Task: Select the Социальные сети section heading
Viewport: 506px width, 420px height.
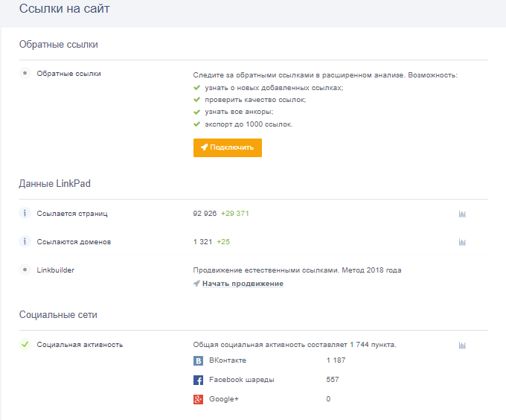Action: point(58,315)
